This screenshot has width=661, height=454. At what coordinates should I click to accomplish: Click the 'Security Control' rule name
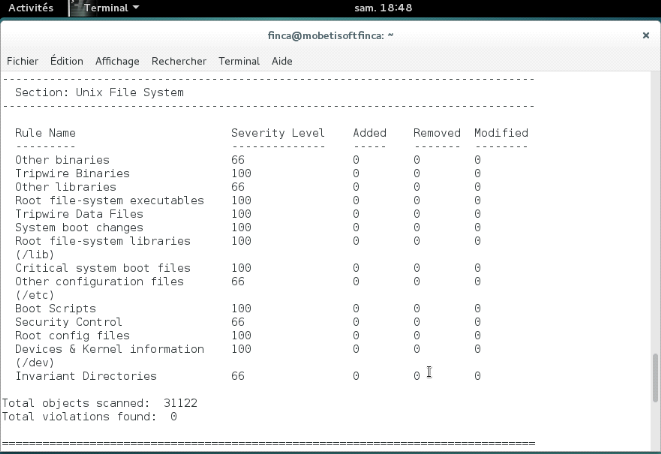pyautogui.click(x=69, y=322)
